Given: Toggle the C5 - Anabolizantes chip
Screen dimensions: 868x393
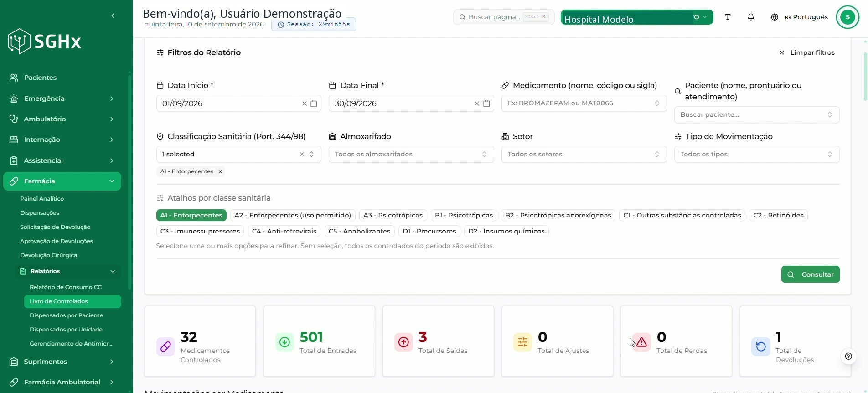Looking at the screenshot, I should point(359,231).
